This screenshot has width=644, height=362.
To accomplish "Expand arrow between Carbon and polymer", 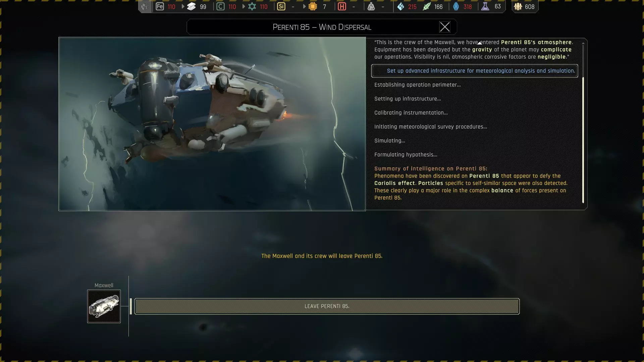I will pos(244,6).
